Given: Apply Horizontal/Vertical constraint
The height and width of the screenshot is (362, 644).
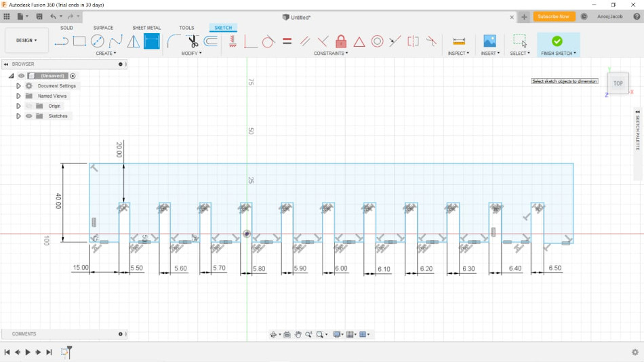Looking at the screenshot, I should pos(233,41).
